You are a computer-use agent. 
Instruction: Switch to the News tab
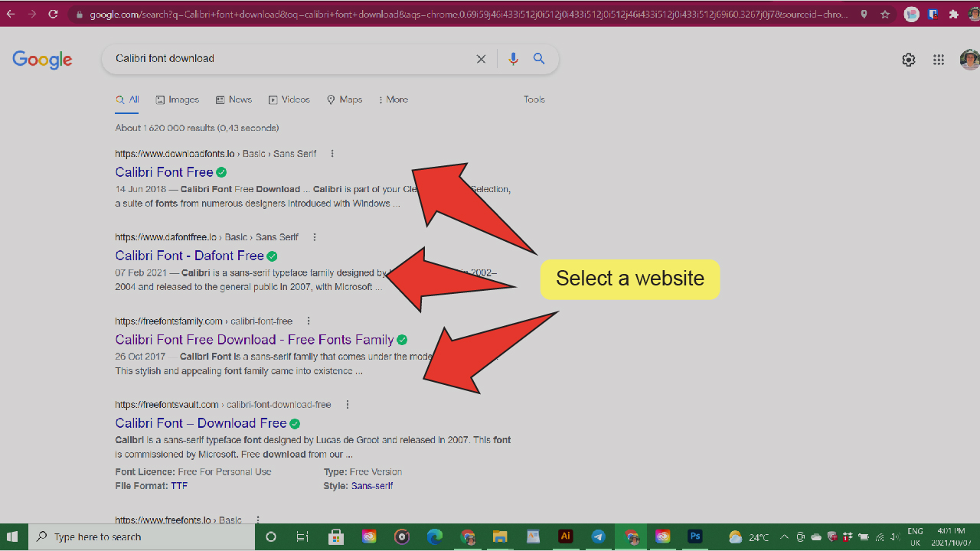pos(234,99)
